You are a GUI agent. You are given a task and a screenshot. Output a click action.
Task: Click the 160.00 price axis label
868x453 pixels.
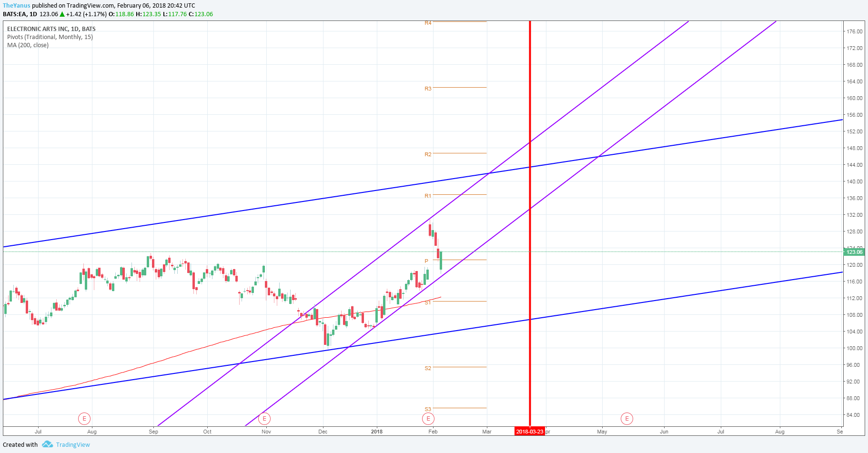(854, 98)
